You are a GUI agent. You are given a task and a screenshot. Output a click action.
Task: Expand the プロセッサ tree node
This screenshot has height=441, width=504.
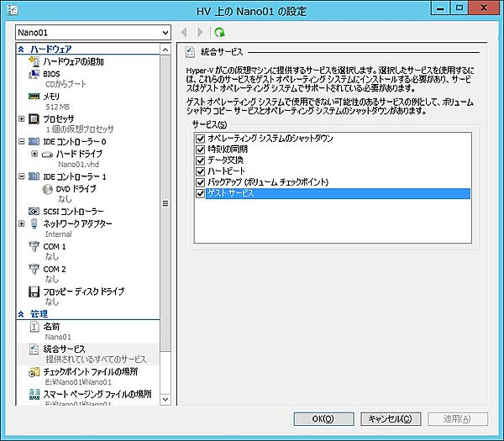coord(22,119)
